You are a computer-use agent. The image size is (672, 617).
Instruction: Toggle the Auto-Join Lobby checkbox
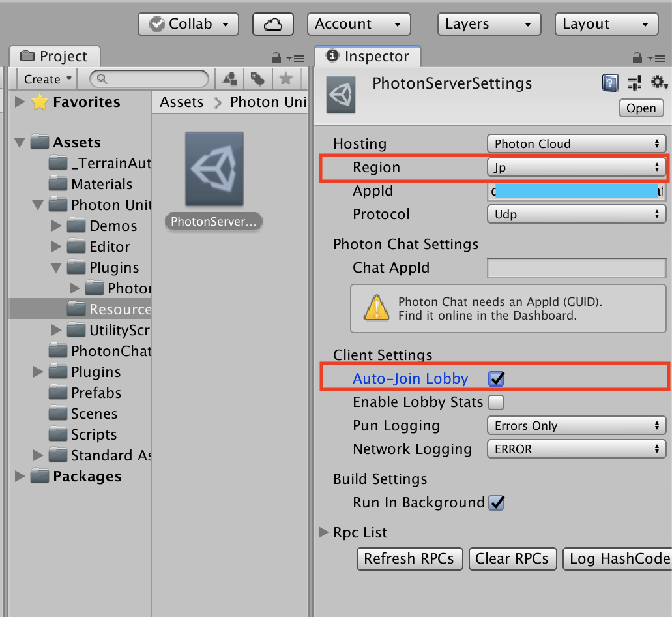[x=496, y=378]
